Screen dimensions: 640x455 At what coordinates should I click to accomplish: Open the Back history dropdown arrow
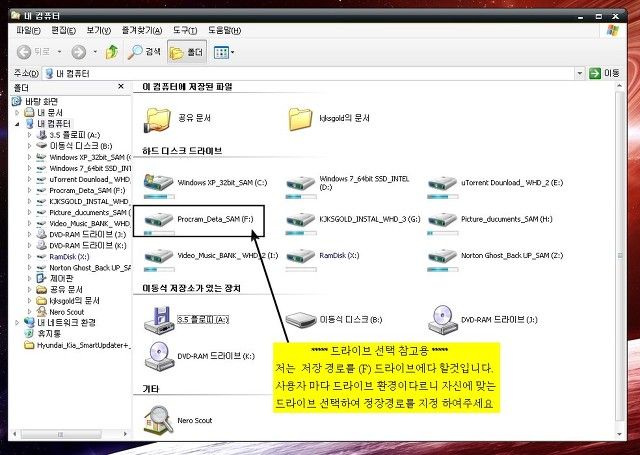(59, 52)
